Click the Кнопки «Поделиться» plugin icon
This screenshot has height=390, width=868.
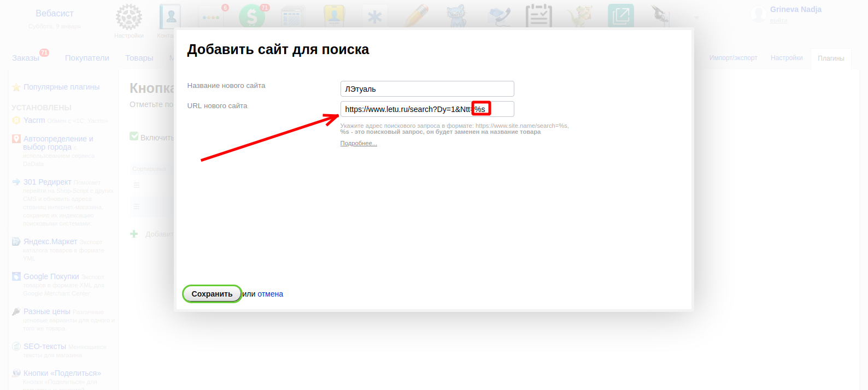tap(16, 373)
